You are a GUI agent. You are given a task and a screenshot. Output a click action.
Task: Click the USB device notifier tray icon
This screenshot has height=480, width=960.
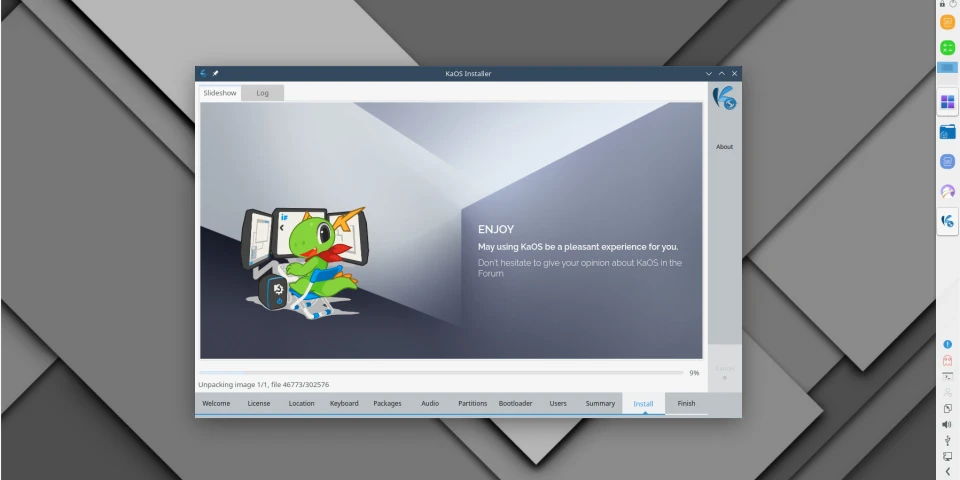[947, 440]
